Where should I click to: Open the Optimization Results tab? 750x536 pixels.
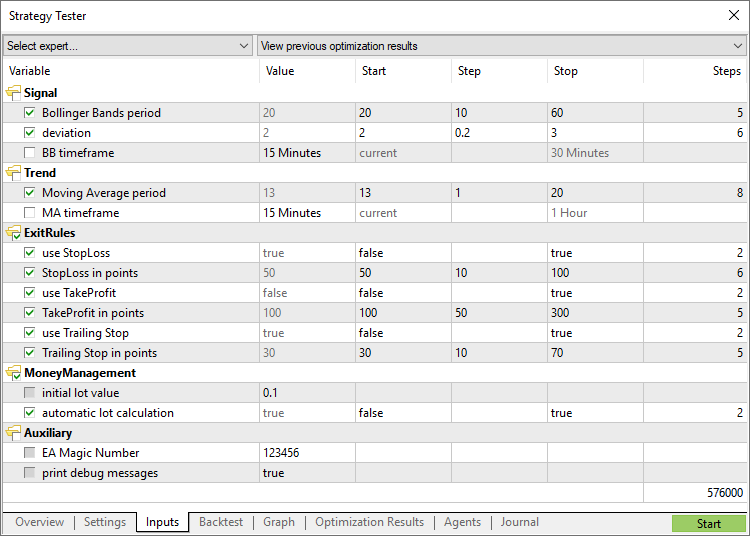pyautogui.click(x=369, y=522)
